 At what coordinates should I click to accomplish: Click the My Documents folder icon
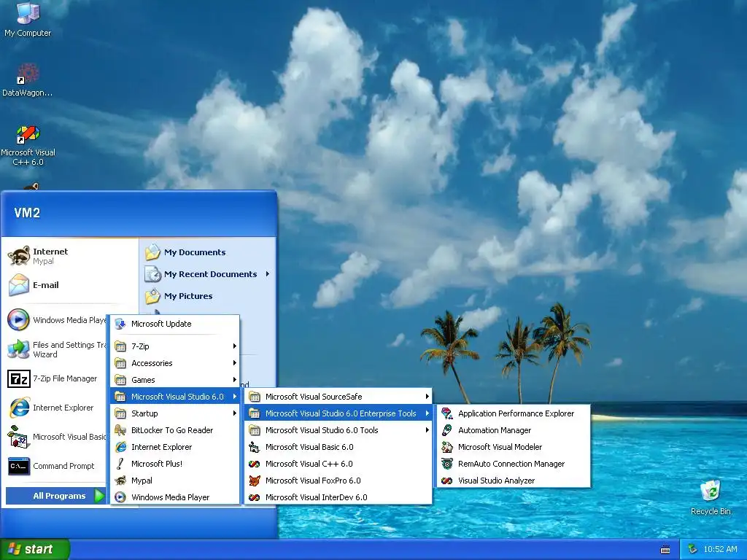click(x=152, y=252)
